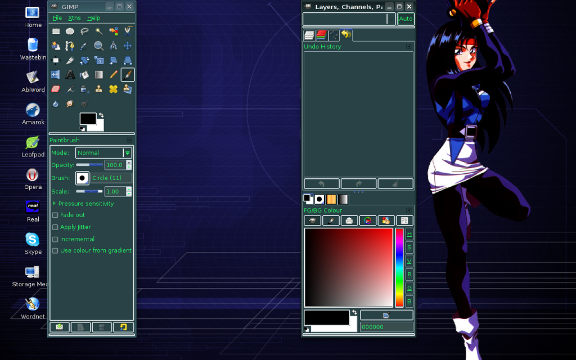Select the Heal tool
Viewport: 576px width, 360px height.
pyautogui.click(x=113, y=89)
